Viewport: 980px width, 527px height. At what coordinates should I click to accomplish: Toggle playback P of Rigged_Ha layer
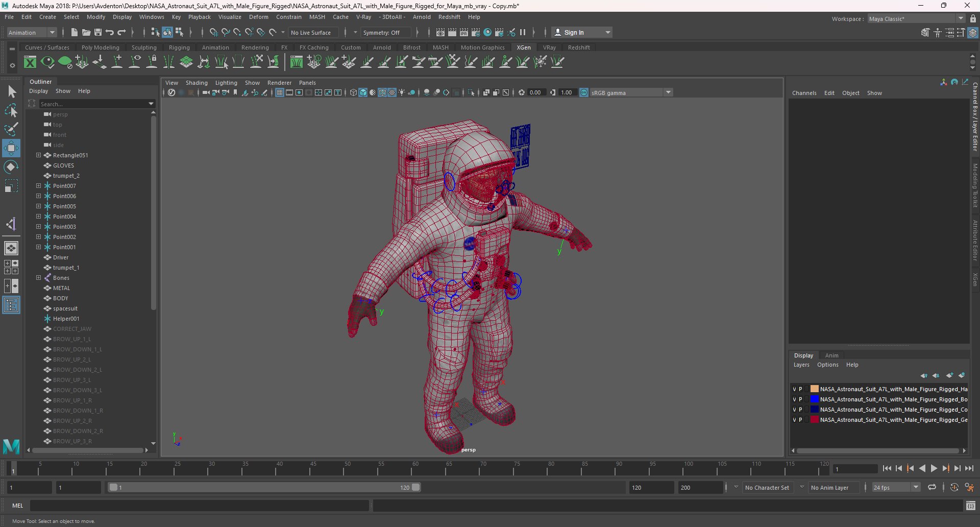800,389
